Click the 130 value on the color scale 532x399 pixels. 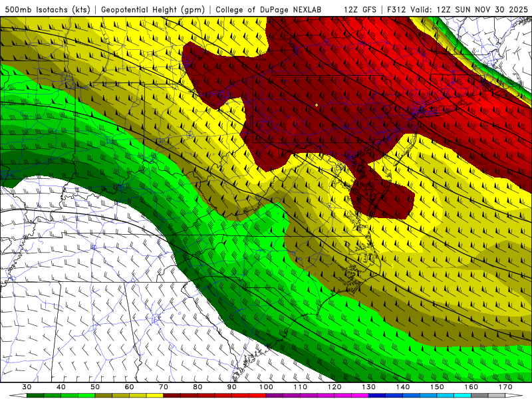(x=369, y=387)
